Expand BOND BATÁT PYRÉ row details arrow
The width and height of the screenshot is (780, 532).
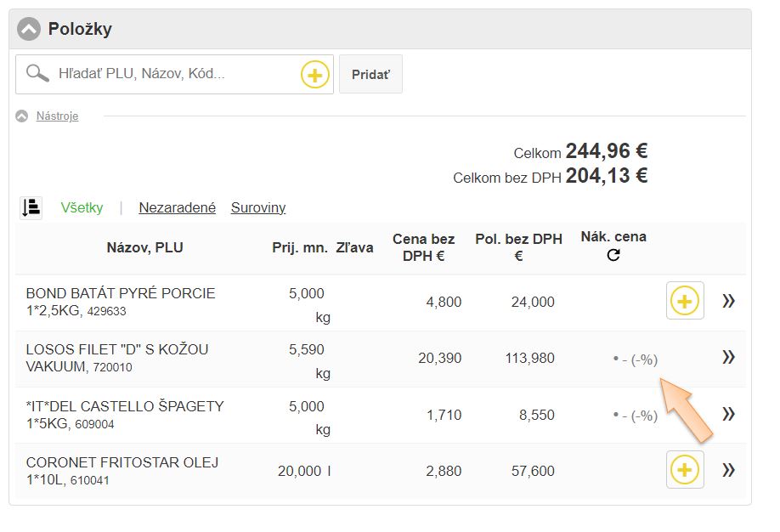point(728,301)
